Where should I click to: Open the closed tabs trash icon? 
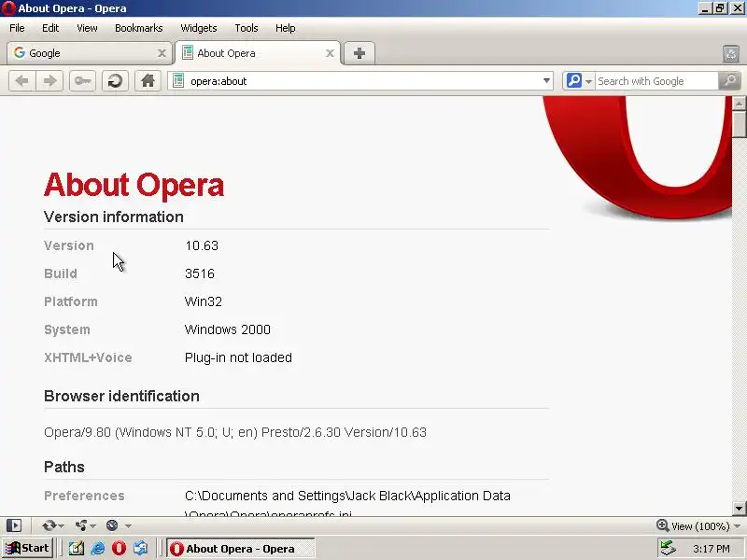pyautogui.click(x=731, y=54)
